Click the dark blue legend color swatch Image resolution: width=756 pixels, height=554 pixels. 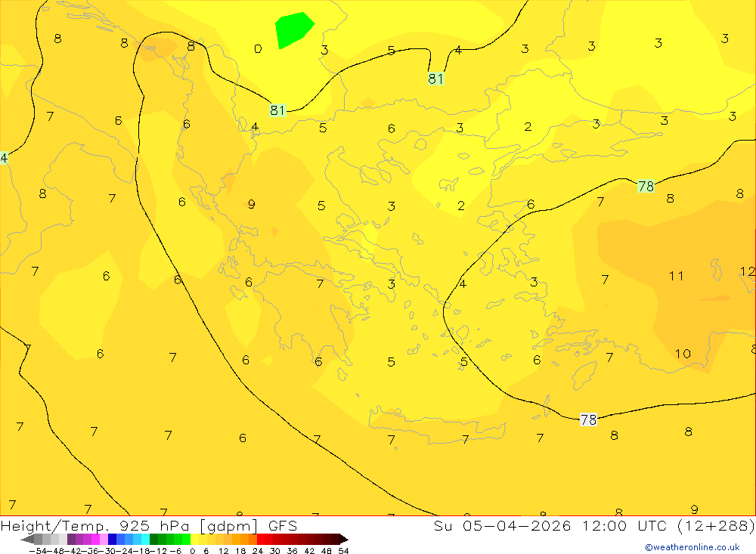coord(112,539)
